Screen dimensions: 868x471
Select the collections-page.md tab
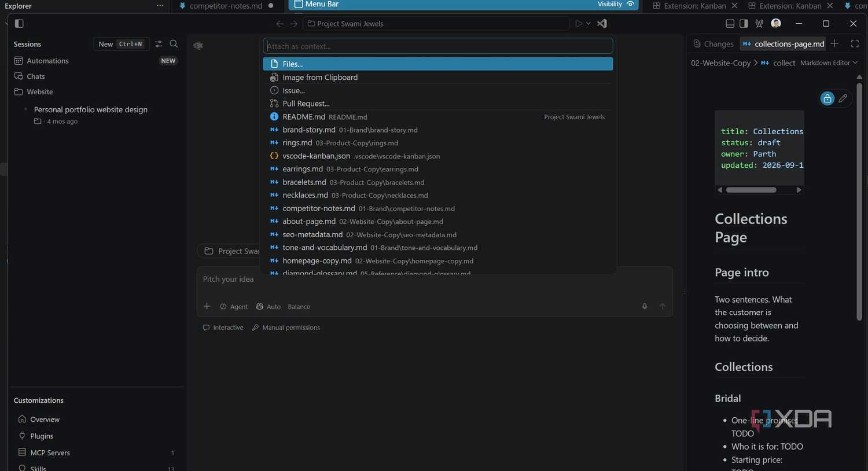[784, 44]
